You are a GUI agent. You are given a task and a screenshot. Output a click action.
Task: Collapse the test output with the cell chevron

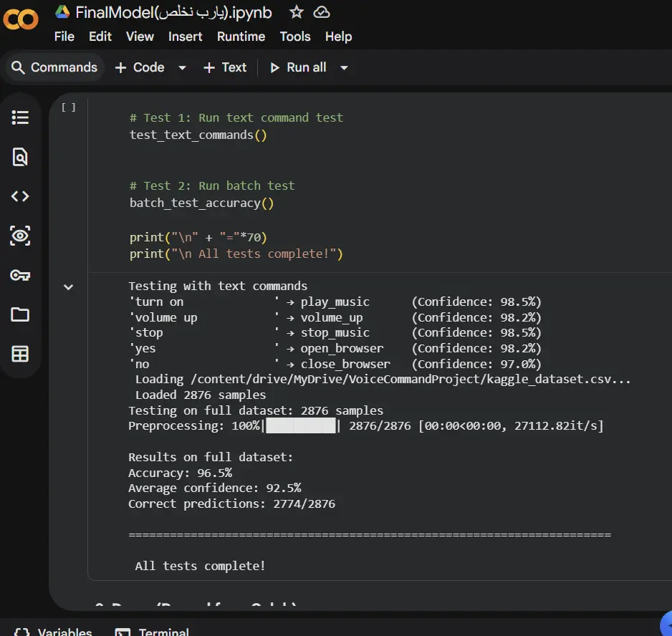pyautogui.click(x=68, y=286)
